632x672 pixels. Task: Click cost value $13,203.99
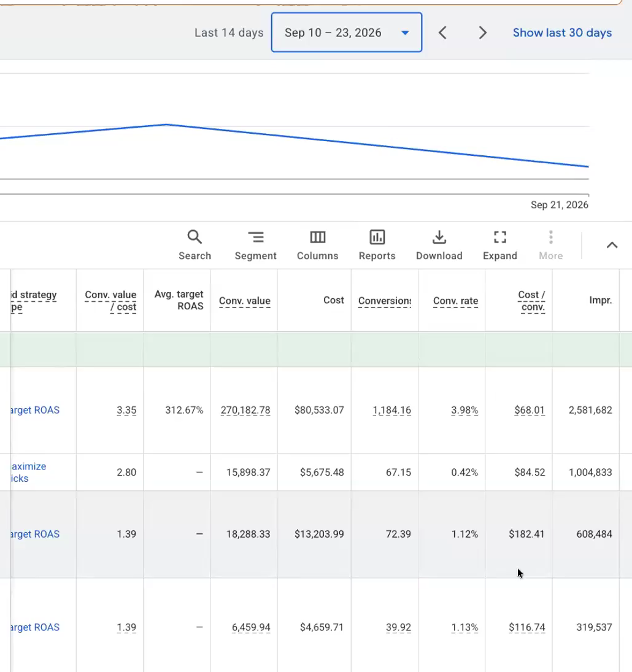[319, 534]
